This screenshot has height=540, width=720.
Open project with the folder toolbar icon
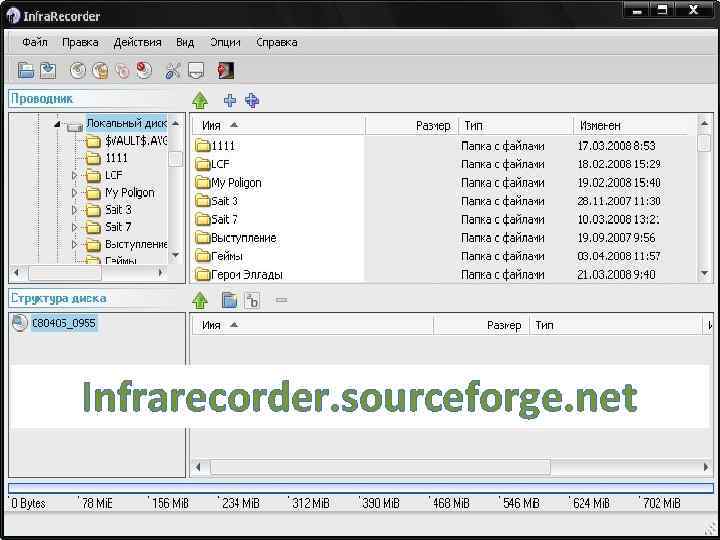click(26, 71)
